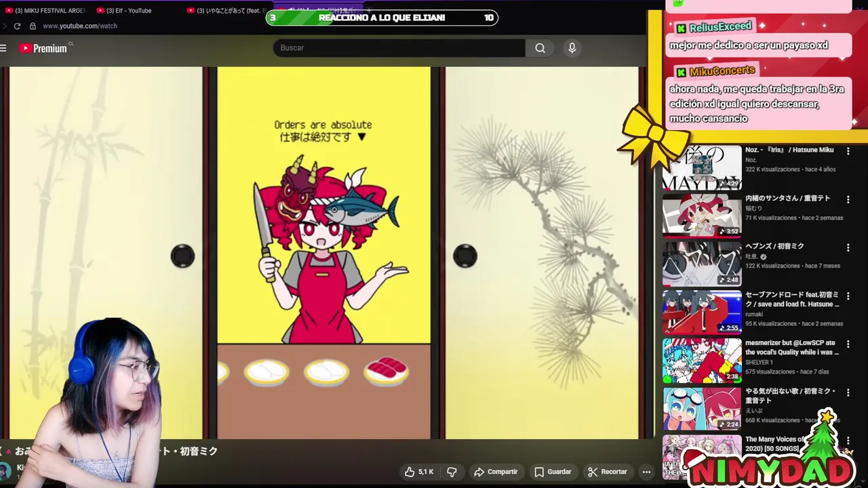Open options menu for Noz. Iris video
Image resolution: width=868 pixels, height=488 pixels.
pos(848,151)
